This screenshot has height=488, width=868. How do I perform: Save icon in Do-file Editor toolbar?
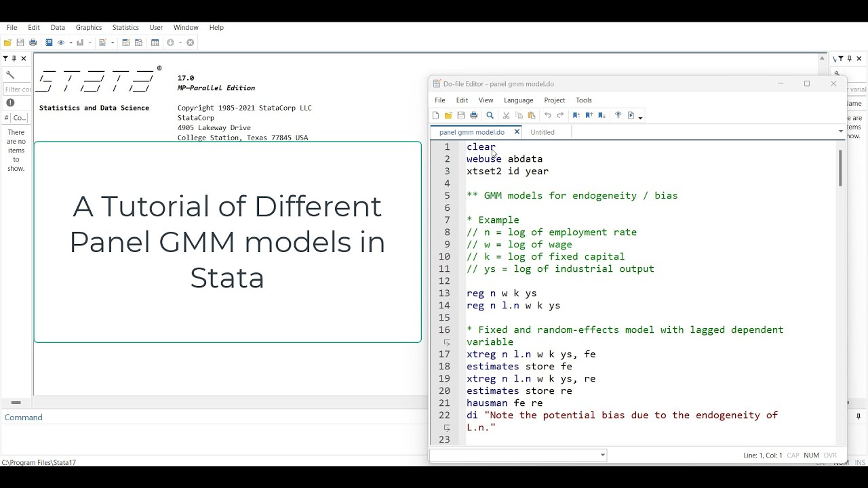click(461, 116)
